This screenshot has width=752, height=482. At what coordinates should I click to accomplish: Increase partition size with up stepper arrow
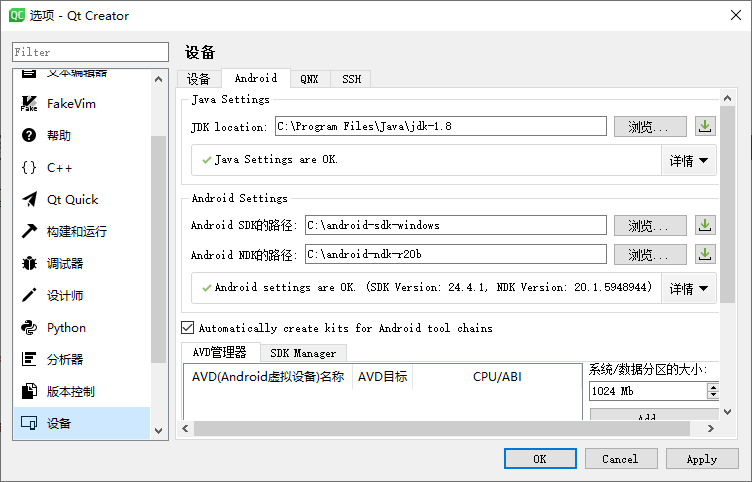(713, 387)
